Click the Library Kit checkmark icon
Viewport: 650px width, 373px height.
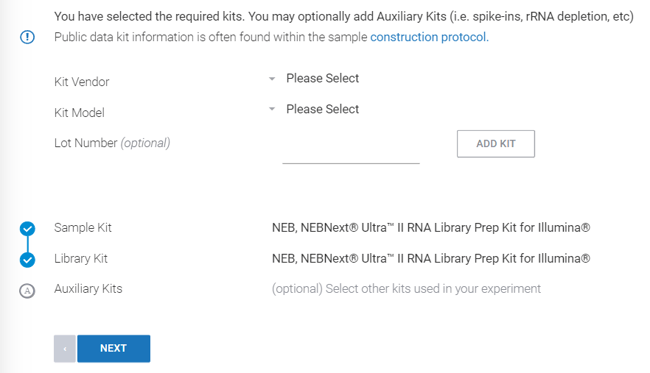coord(27,260)
